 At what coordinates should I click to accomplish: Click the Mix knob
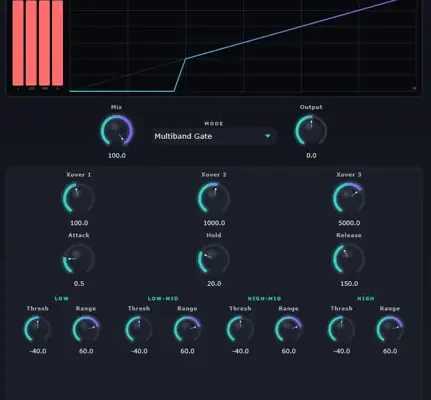pyautogui.click(x=117, y=130)
